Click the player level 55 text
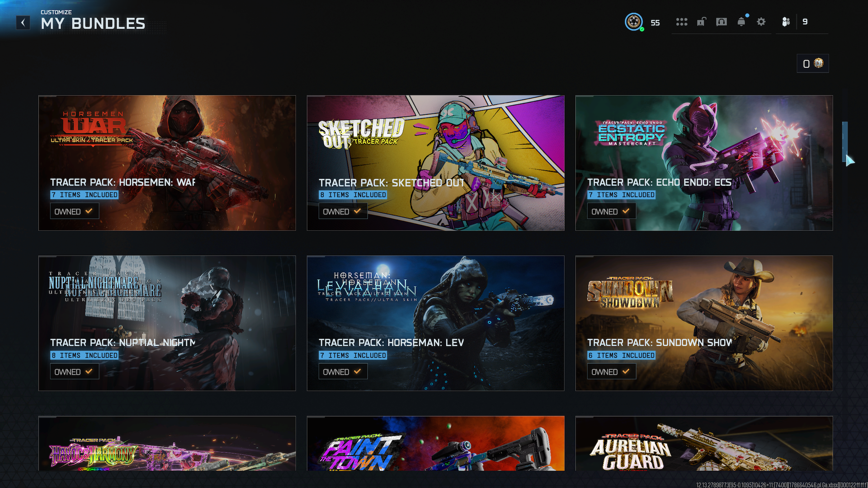The height and width of the screenshot is (488, 868). pos(655,23)
